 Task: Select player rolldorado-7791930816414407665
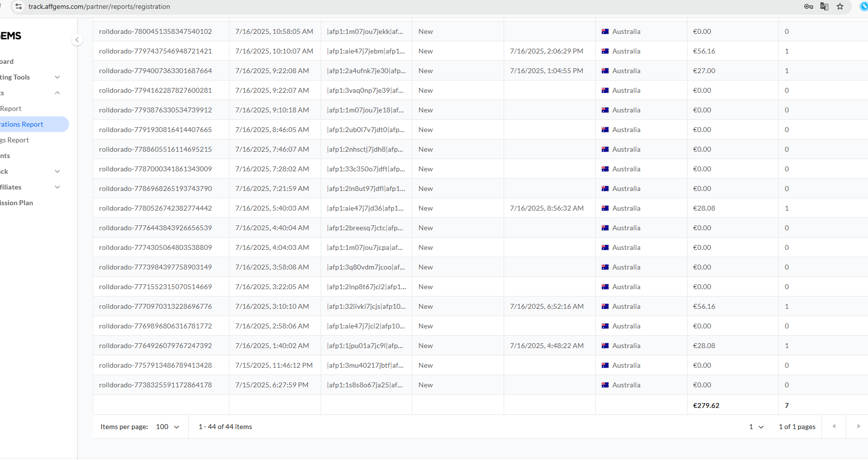(x=155, y=130)
